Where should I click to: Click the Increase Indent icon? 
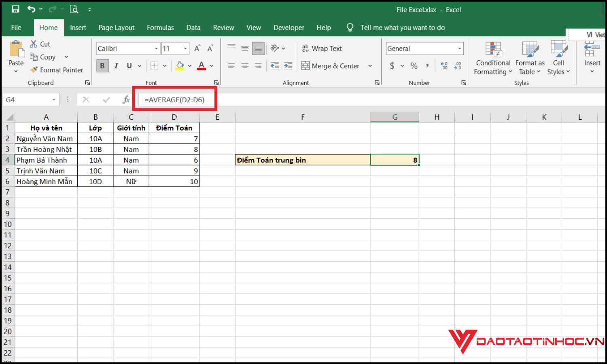pyautogui.click(x=288, y=66)
